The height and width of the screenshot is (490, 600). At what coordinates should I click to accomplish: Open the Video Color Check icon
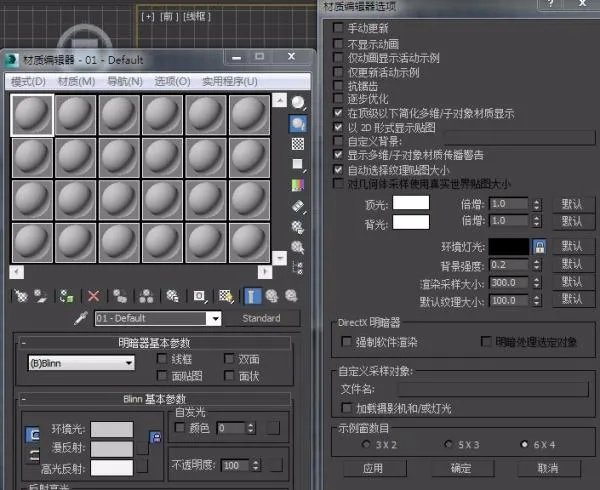pyautogui.click(x=298, y=185)
